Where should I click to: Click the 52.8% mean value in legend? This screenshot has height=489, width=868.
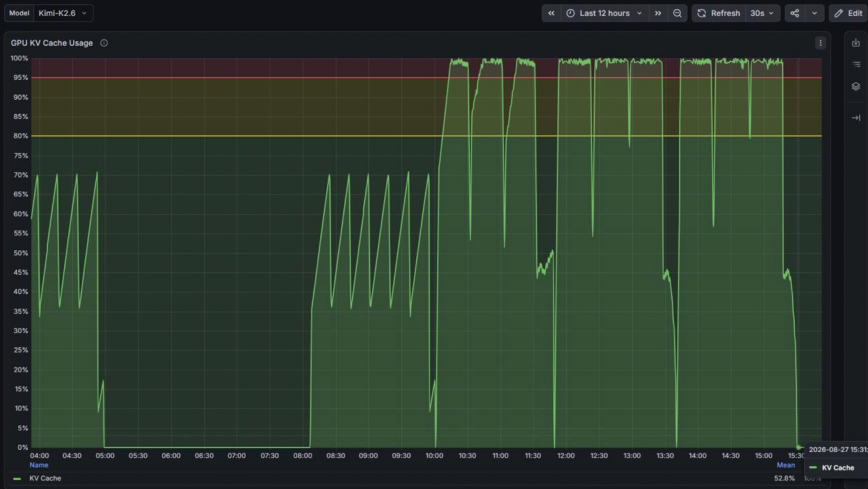pyautogui.click(x=785, y=478)
